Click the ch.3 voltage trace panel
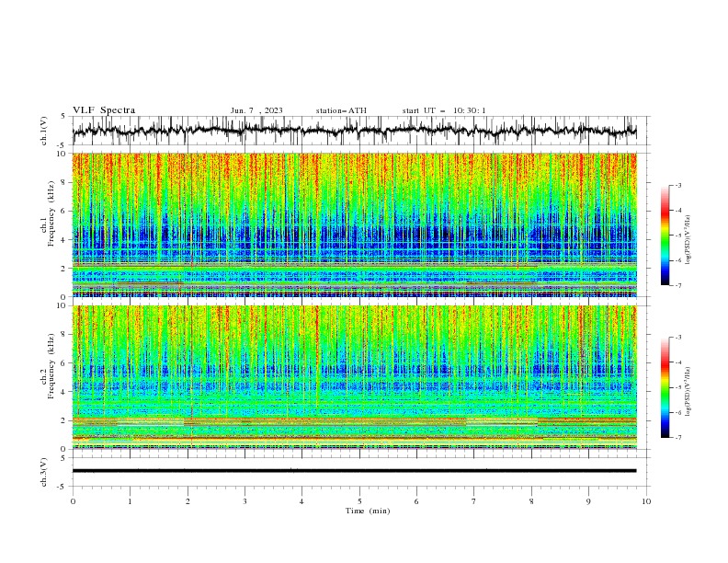This screenshot has height=563, width=728. point(360,472)
